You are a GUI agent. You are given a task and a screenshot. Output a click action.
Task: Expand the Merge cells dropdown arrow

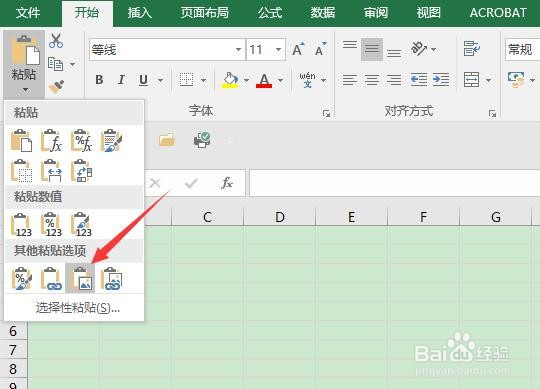488,80
